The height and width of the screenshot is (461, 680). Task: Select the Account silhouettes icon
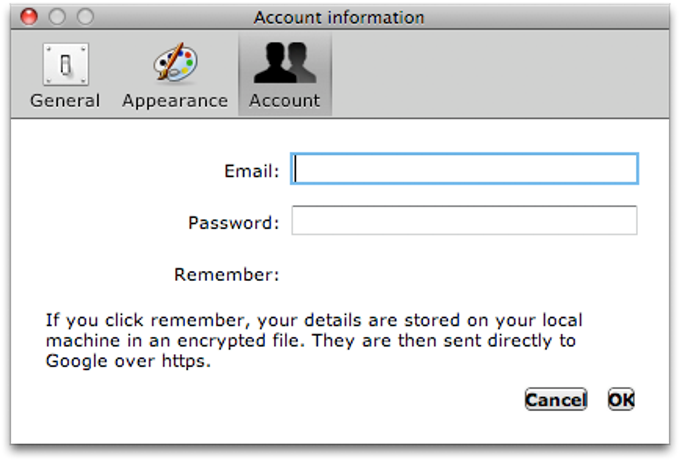[x=285, y=62]
